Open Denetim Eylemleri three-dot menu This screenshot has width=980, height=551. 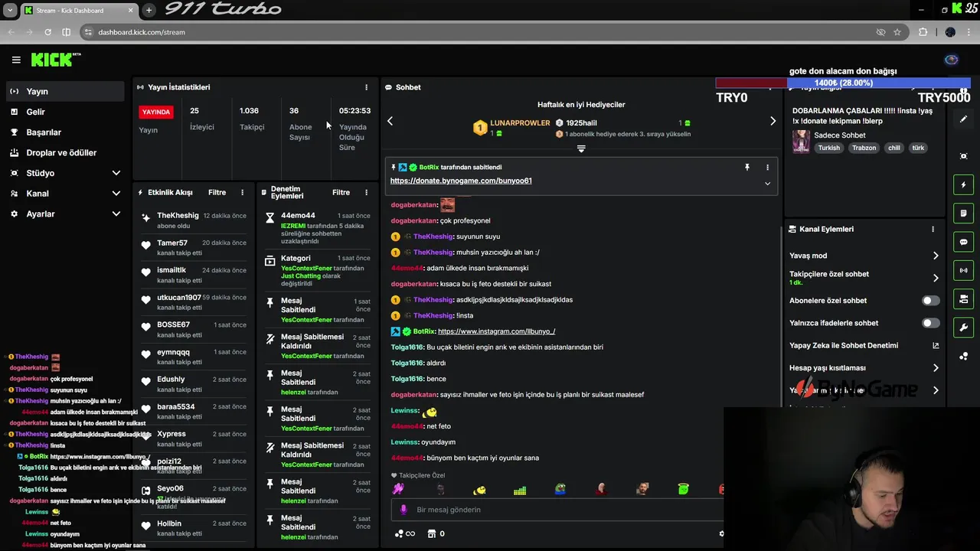(x=366, y=193)
